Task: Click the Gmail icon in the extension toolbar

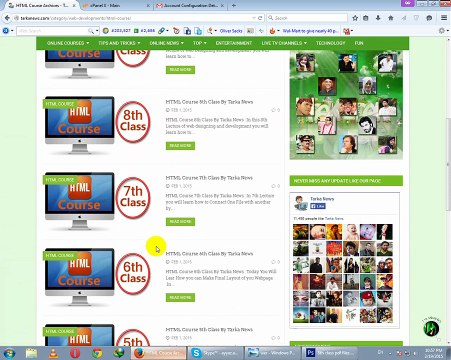Action: (x=347, y=31)
